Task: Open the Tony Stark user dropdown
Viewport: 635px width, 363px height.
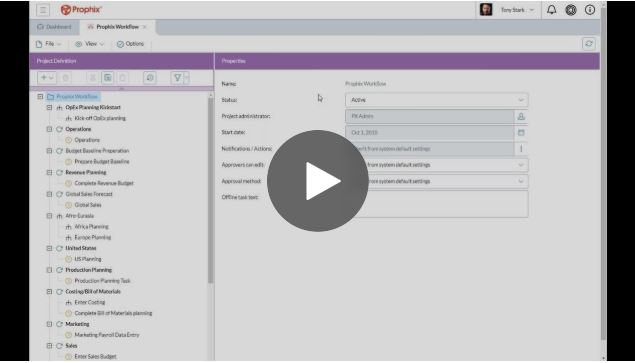Action: click(517, 10)
